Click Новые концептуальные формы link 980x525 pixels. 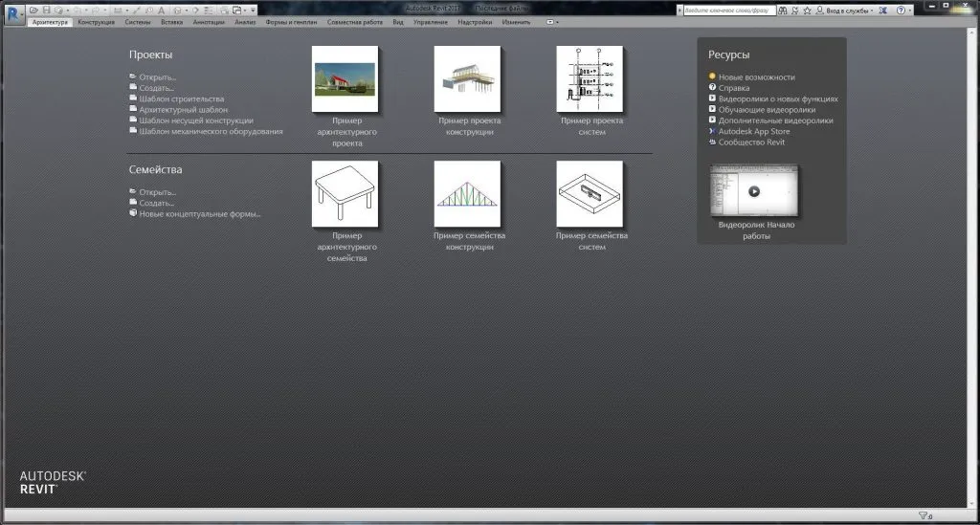199,213
